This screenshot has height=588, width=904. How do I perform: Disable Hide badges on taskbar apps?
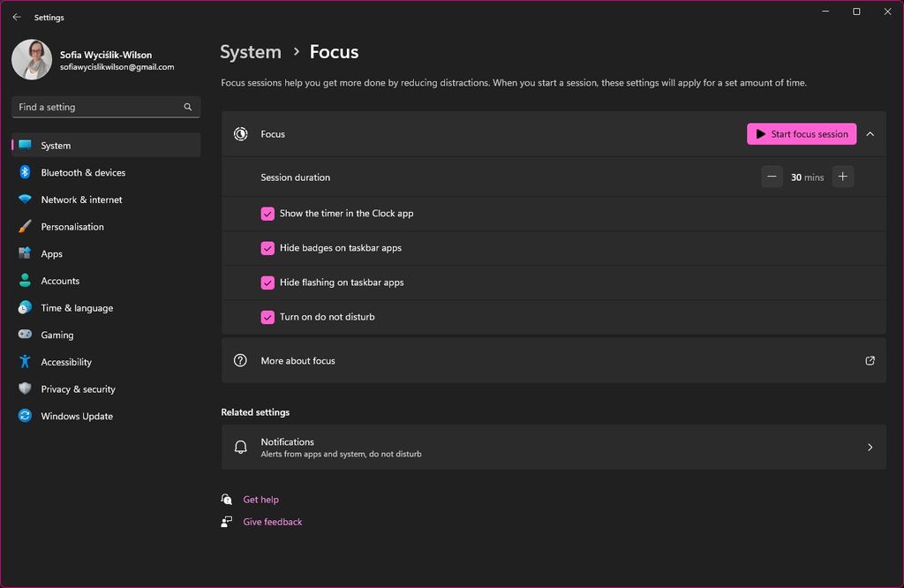(x=267, y=248)
